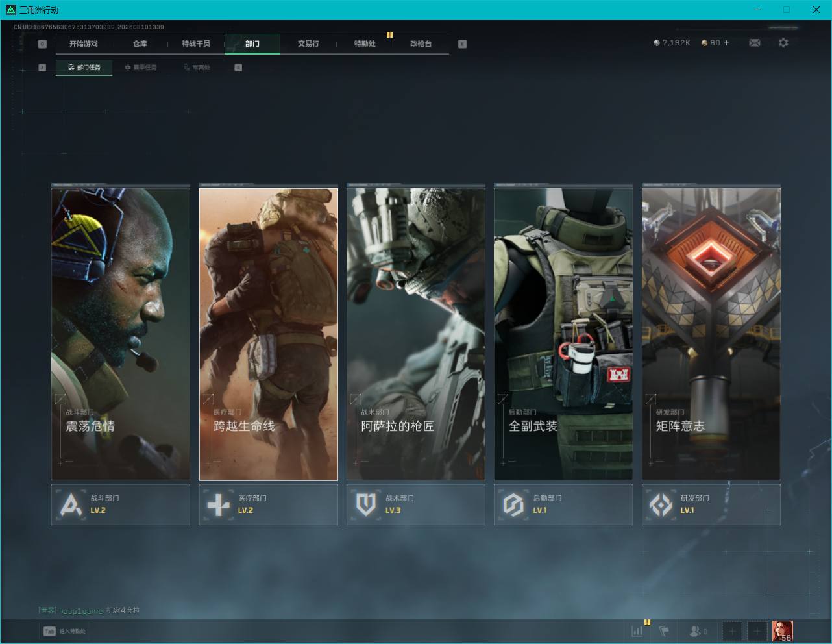
Task: Click the 医疗部门 LV.2 panel
Action: tap(268, 504)
